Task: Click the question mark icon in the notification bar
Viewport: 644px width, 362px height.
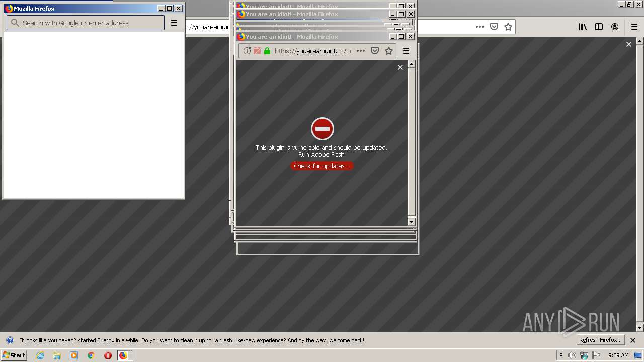Action: pos(10,340)
